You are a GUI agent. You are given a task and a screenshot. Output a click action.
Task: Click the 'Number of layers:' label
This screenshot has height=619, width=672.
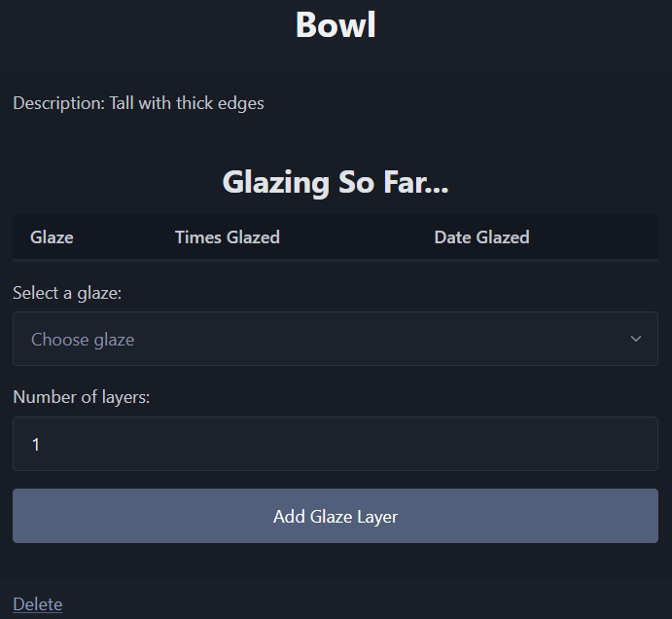click(81, 397)
